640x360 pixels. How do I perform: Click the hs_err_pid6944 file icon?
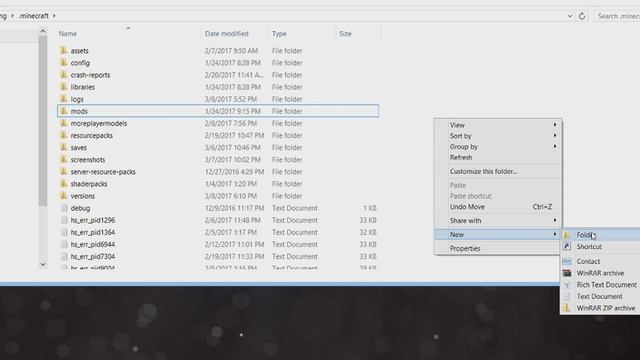[64, 244]
